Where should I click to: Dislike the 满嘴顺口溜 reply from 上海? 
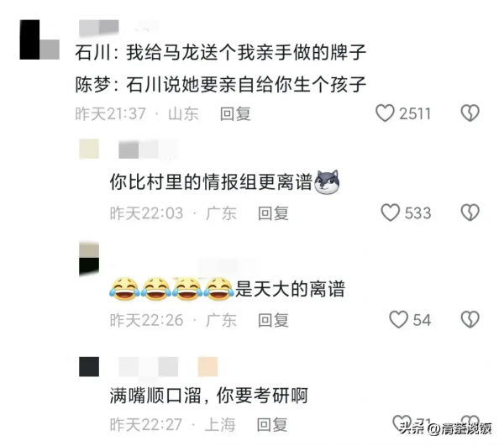click(470, 422)
